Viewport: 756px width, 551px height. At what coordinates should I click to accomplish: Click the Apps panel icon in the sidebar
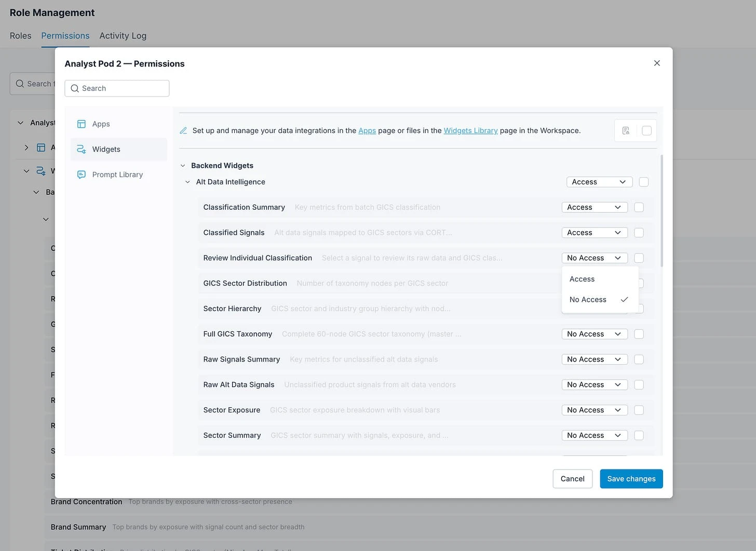tap(82, 124)
